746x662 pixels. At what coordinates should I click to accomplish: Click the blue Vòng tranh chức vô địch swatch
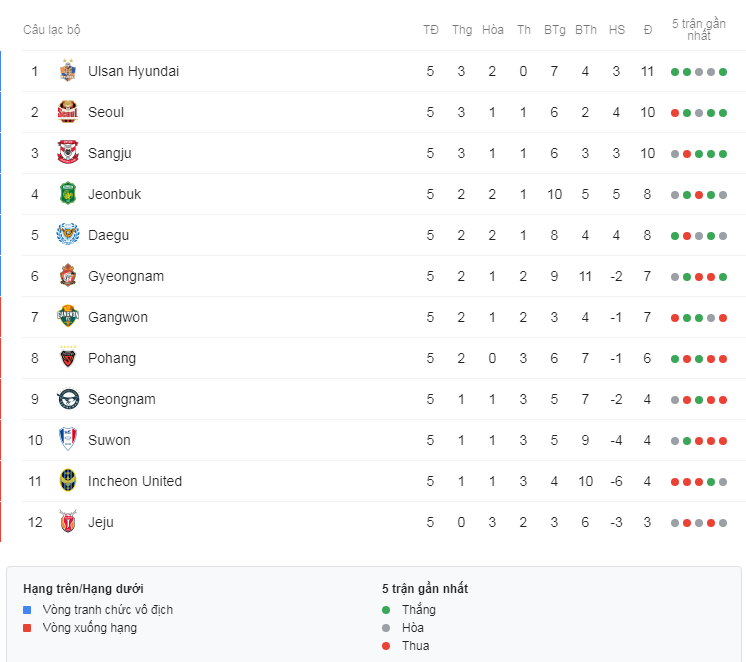[x=27, y=610]
